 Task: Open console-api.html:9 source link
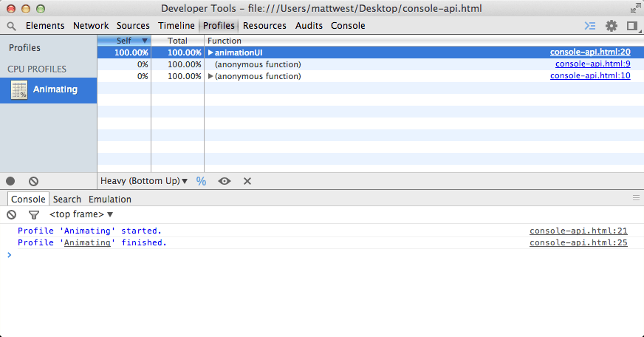(x=592, y=64)
